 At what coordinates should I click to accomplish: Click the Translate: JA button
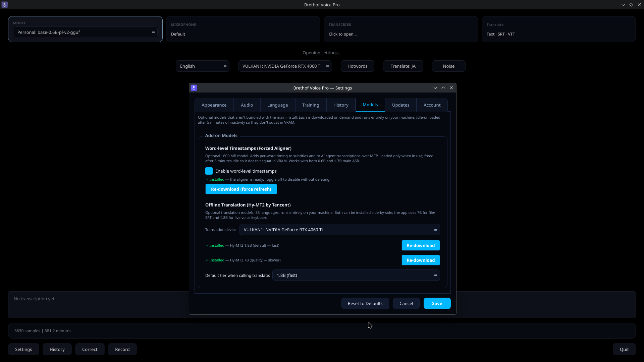click(x=403, y=66)
